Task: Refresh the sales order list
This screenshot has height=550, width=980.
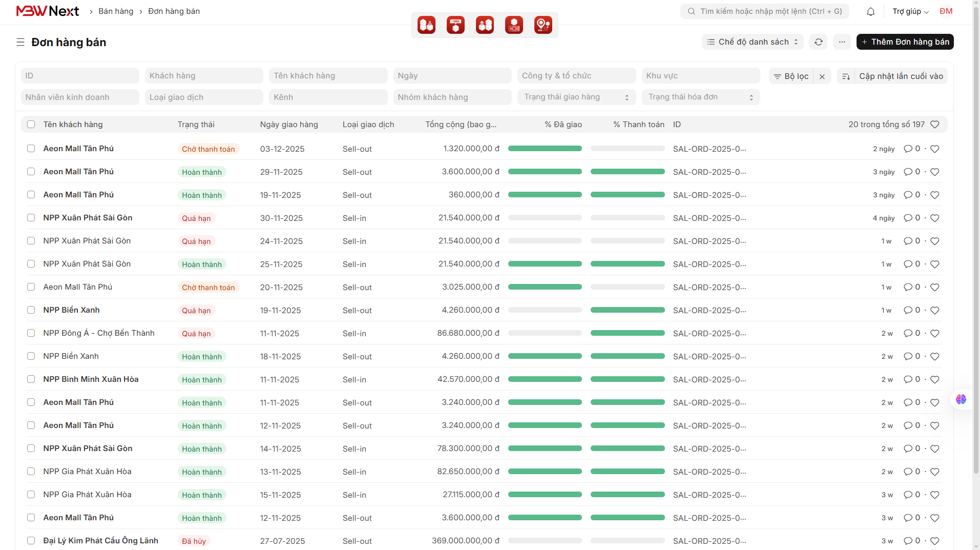Action: click(819, 42)
